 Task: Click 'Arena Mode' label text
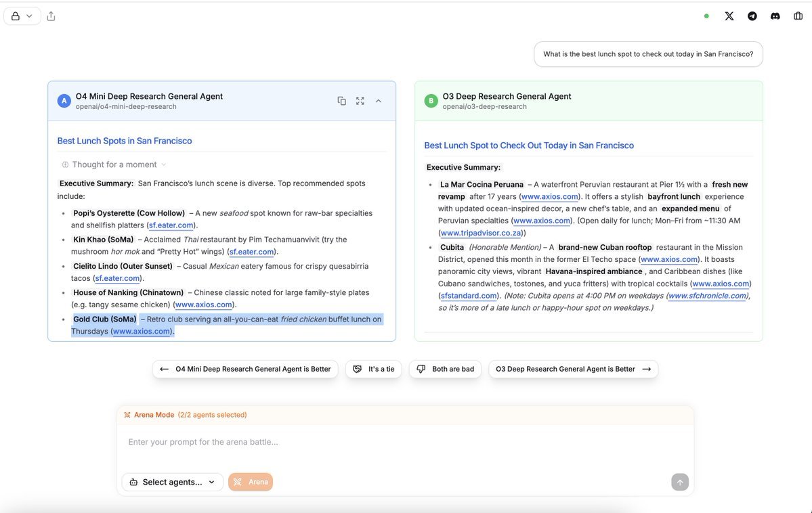click(x=154, y=415)
